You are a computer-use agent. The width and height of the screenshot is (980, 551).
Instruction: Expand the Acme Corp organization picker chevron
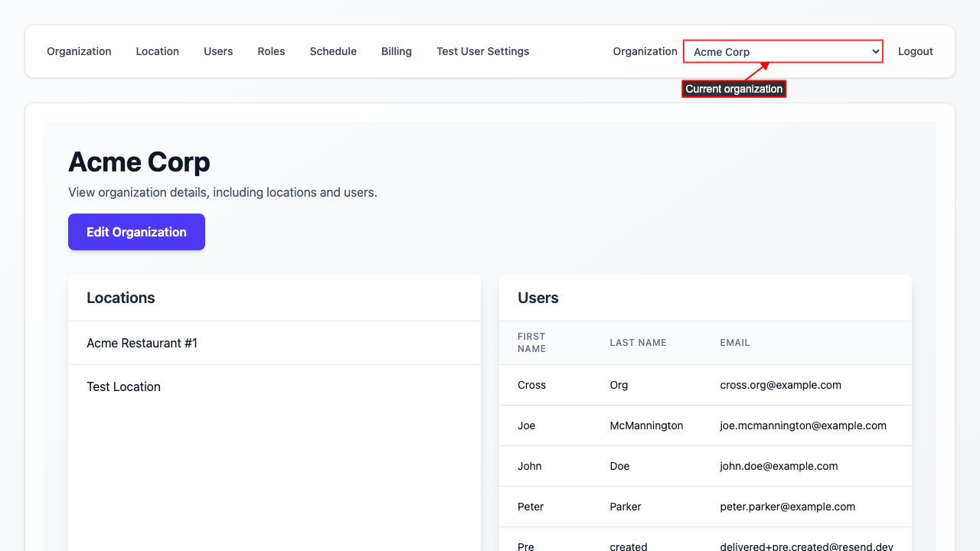(875, 51)
